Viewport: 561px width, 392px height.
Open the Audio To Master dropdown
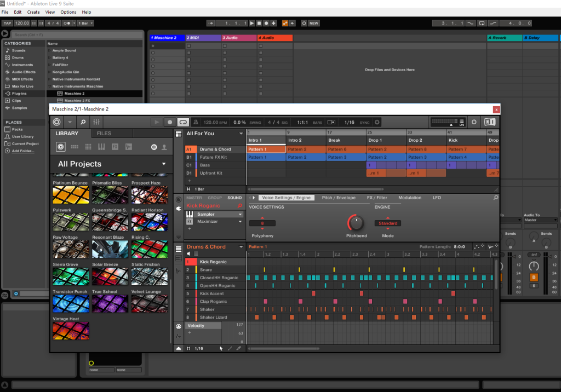tap(540, 220)
